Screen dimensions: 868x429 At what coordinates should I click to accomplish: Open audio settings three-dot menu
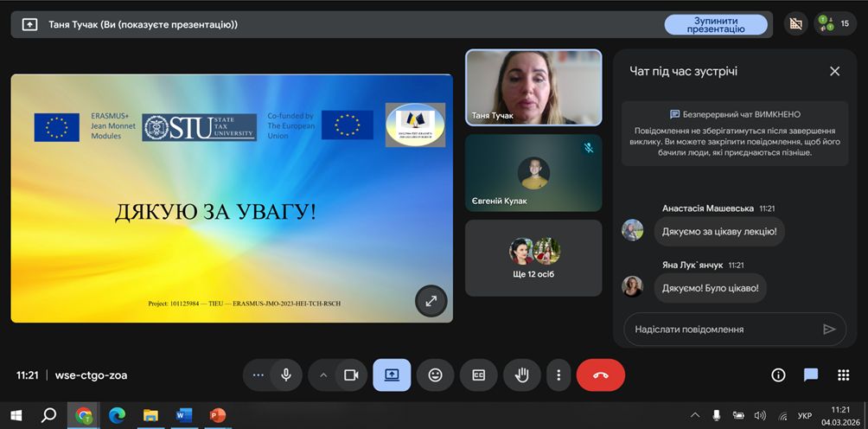click(258, 375)
